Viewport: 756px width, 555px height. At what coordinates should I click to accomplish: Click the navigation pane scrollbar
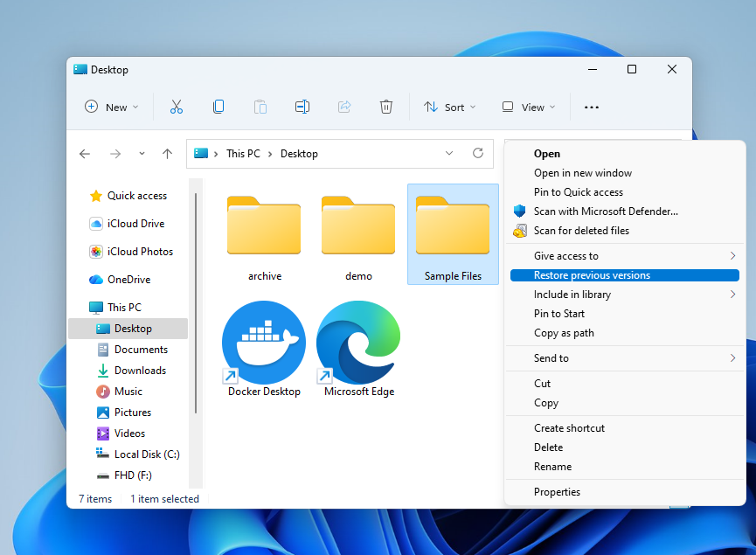[196, 304]
